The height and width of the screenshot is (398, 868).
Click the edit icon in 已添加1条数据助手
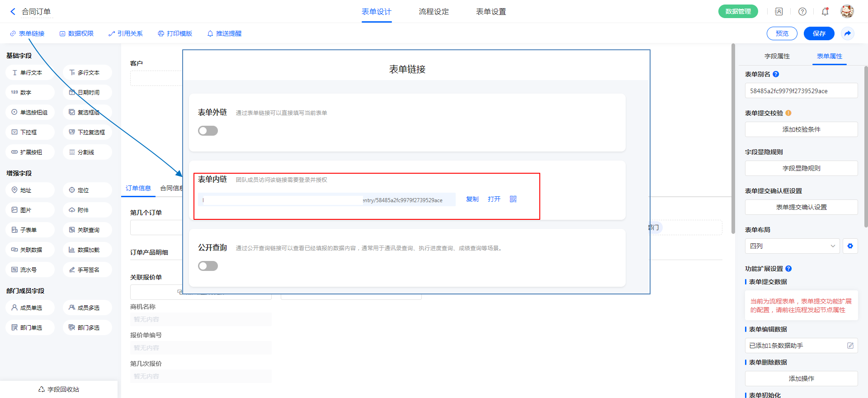[850, 346]
